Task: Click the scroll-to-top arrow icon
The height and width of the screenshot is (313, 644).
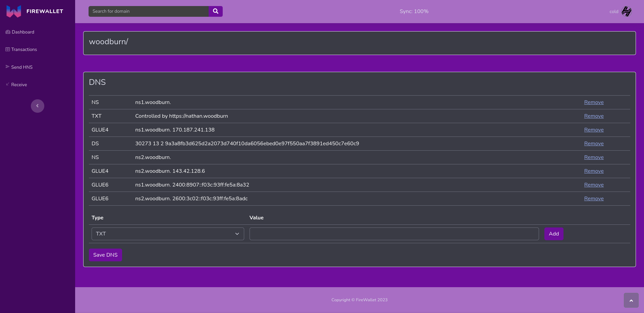Action: click(x=631, y=300)
